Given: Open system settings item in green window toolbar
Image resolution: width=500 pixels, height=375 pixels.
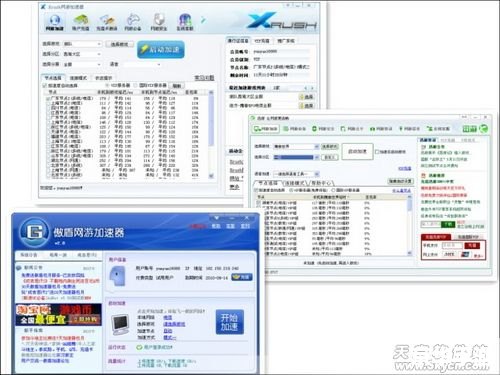Looking at the screenshot, I should click(438, 129).
